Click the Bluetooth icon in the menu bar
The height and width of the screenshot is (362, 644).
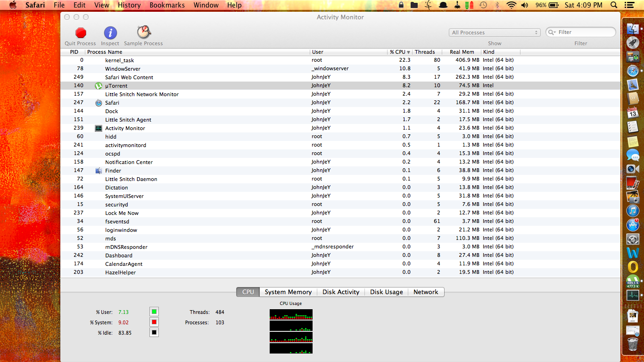click(x=497, y=5)
